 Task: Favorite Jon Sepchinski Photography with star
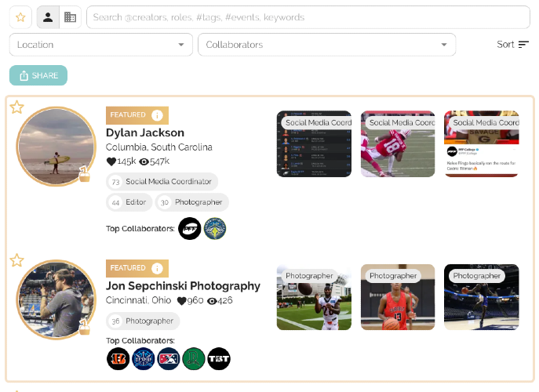tap(16, 260)
